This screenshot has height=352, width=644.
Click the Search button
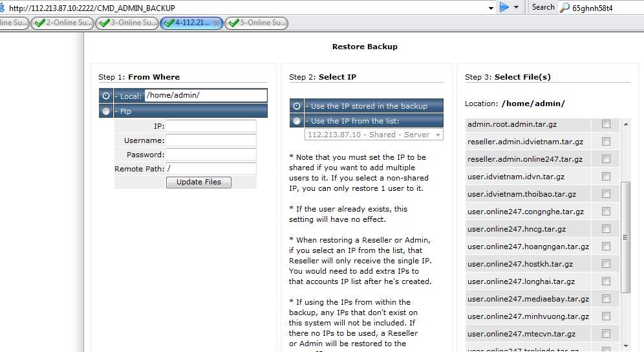point(542,7)
